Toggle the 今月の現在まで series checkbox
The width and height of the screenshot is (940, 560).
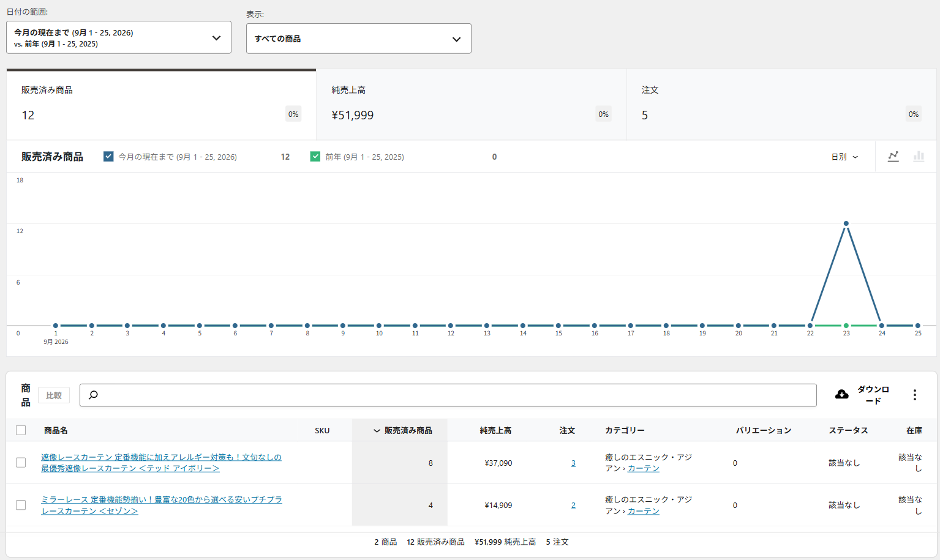tap(108, 157)
